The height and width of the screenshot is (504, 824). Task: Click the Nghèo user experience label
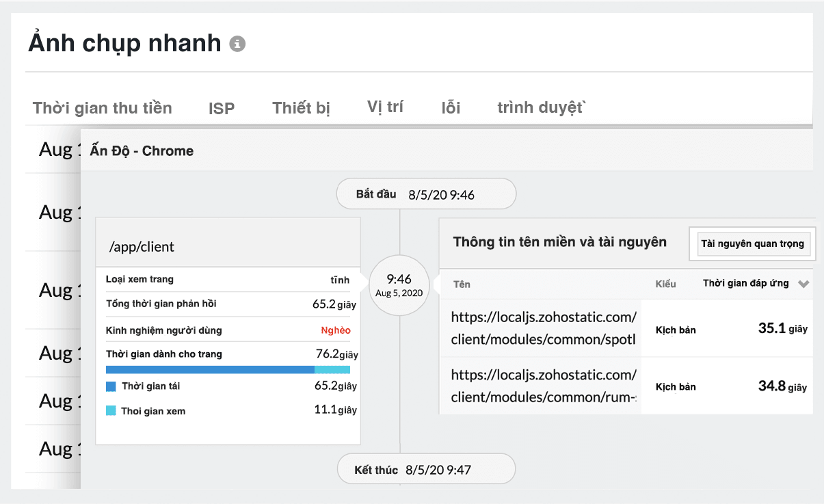click(x=337, y=330)
